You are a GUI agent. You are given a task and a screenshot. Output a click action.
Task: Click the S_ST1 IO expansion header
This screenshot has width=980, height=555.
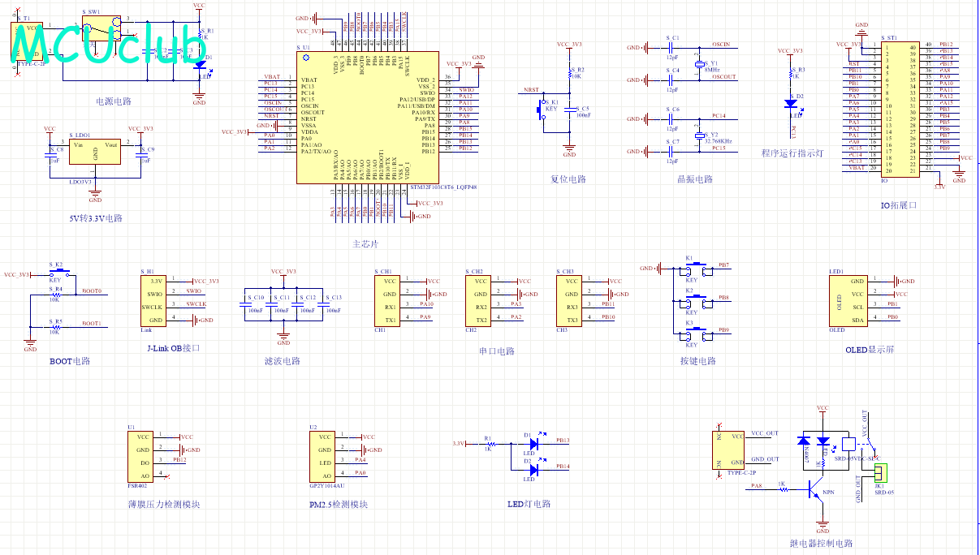click(x=900, y=108)
